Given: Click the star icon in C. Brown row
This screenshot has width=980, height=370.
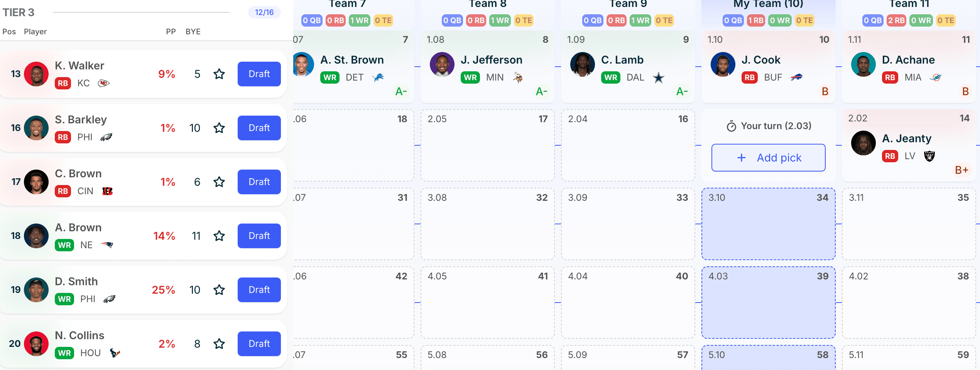Looking at the screenshot, I should [x=219, y=182].
